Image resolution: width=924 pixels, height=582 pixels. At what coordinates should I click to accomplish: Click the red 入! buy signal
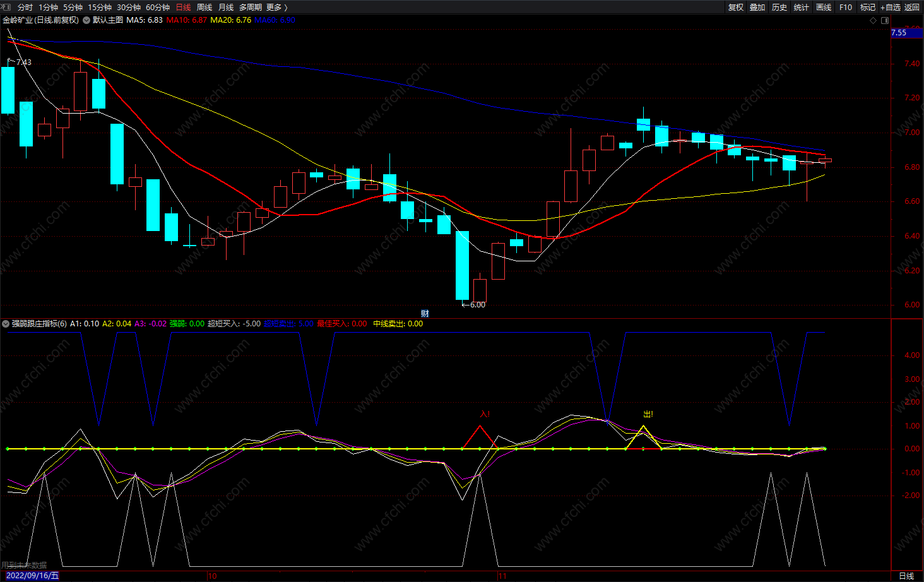tap(485, 414)
